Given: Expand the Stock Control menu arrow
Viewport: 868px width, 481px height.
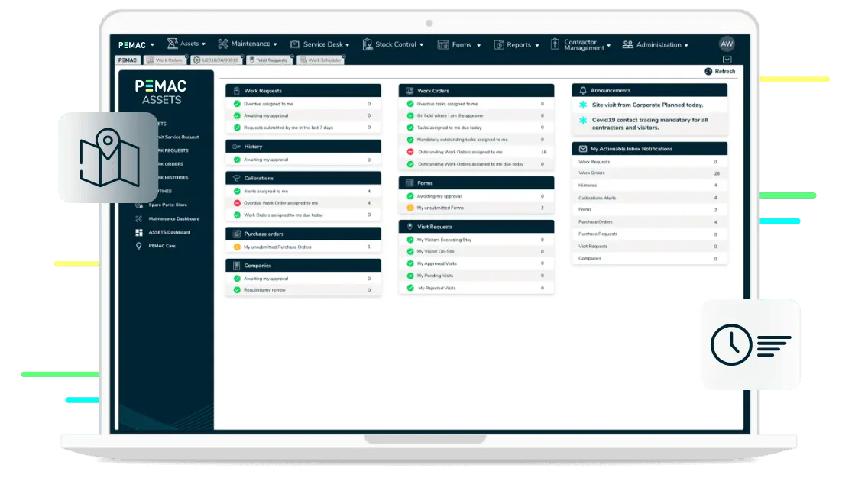Looking at the screenshot, I should pyautogui.click(x=421, y=45).
